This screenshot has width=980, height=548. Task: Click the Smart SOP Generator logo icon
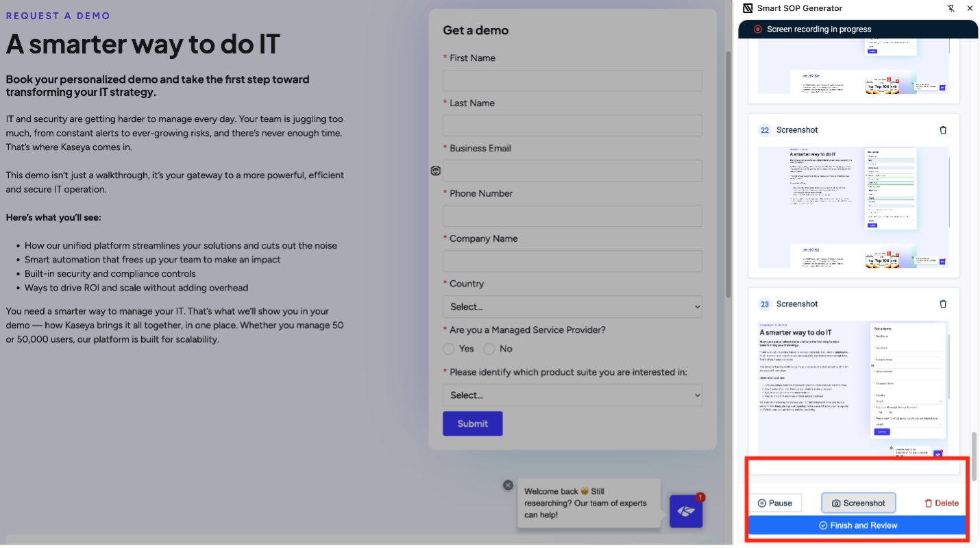[748, 8]
